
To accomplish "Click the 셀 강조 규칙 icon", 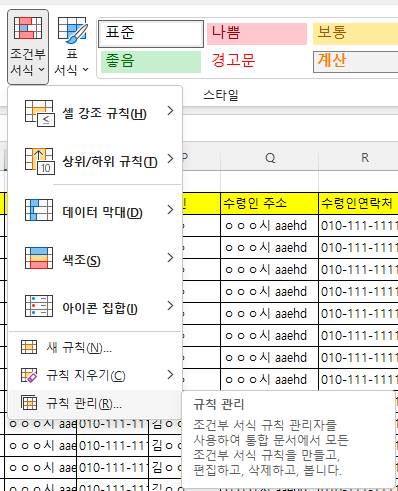I will 39,113.
